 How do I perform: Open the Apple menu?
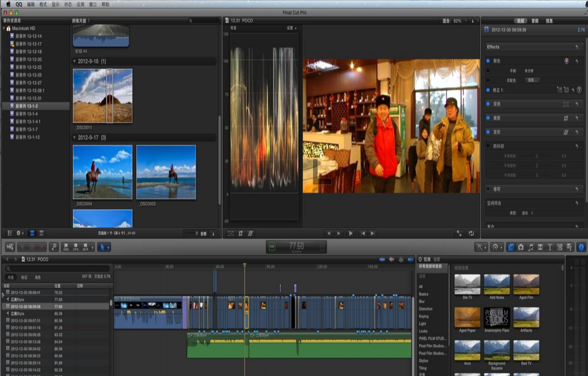8,4
